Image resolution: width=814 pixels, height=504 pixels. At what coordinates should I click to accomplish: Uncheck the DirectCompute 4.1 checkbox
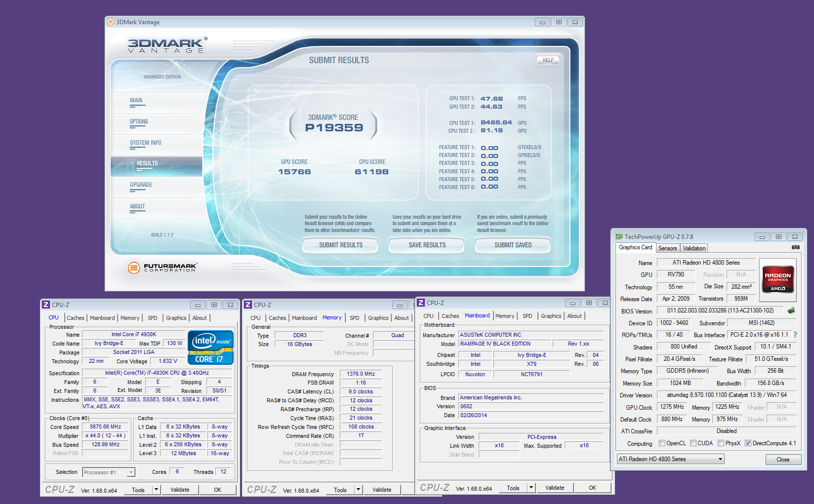pyautogui.click(x=748, y=443)
